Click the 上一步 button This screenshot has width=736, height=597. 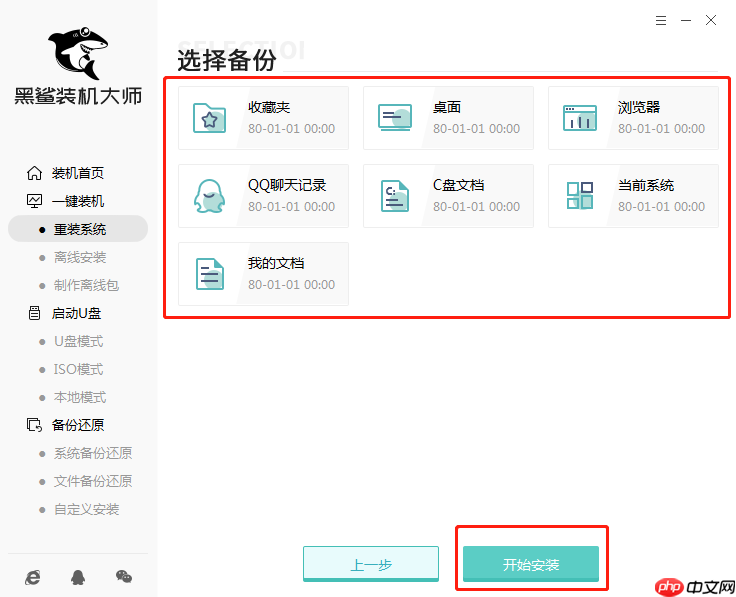(x=371, y=564)
